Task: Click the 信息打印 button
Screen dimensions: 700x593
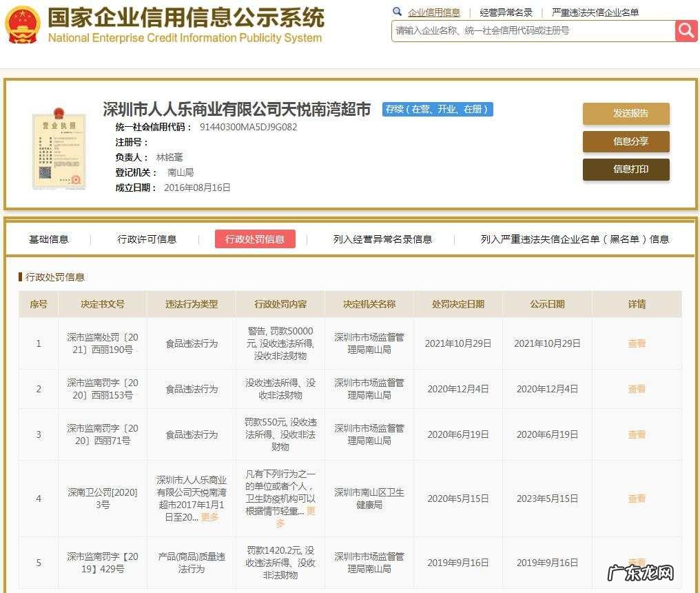Action: tap(626, 170)
